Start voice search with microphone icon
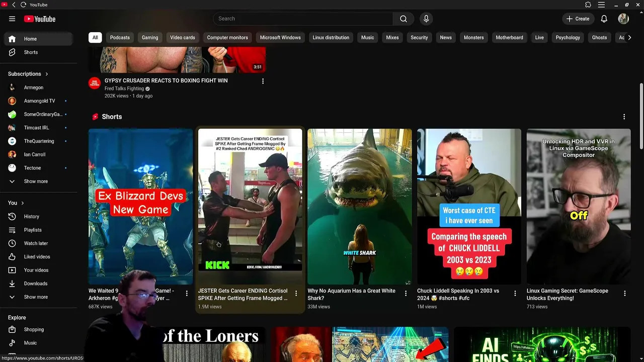The height and width of the screenshot is (362, 644). (426, 19)
